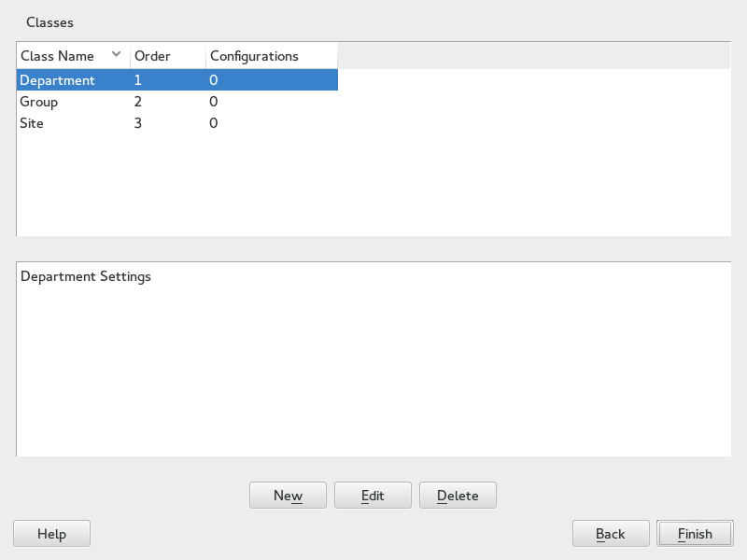The height and width of the screenshot is (560, 747).
Task: Delete the selected class
Action: point(458,496)
